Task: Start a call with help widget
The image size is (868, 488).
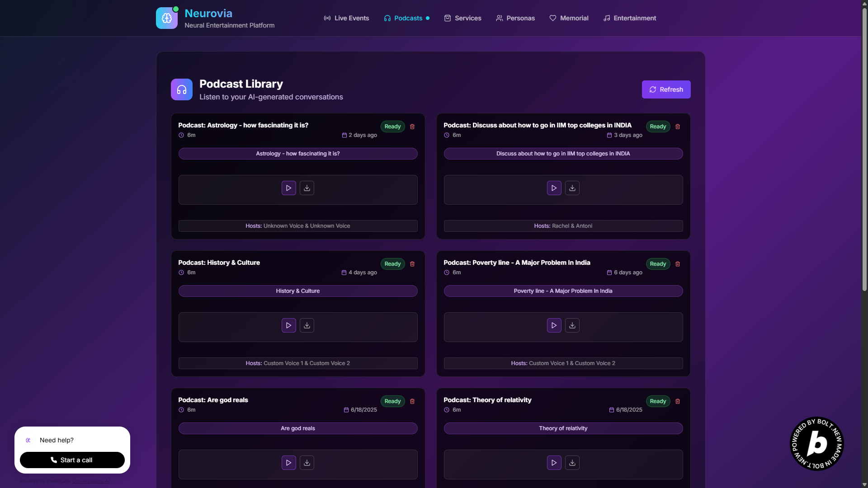Action: pyautogui.click(x=72, y=460)
